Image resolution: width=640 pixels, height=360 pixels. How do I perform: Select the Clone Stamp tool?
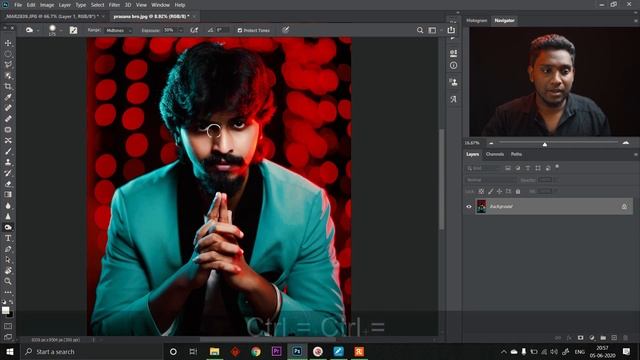pyautogui.click(x=8, y=162)
